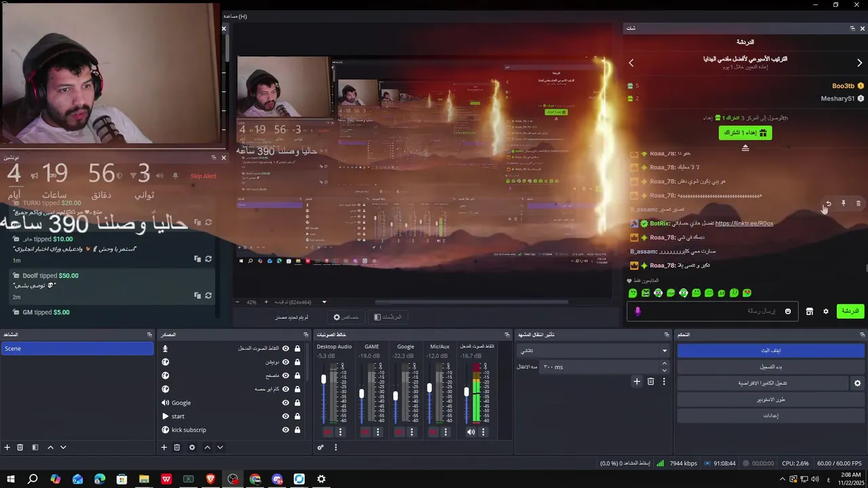Remove scene transition with trash icon
The width and height of the screenshot is (868, 488).
[x=650, y=382]
